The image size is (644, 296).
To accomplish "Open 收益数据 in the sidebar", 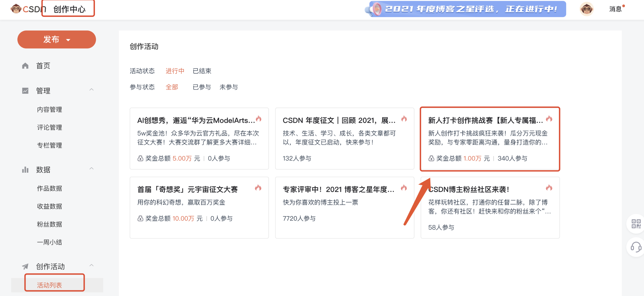I will coord(49,206).
